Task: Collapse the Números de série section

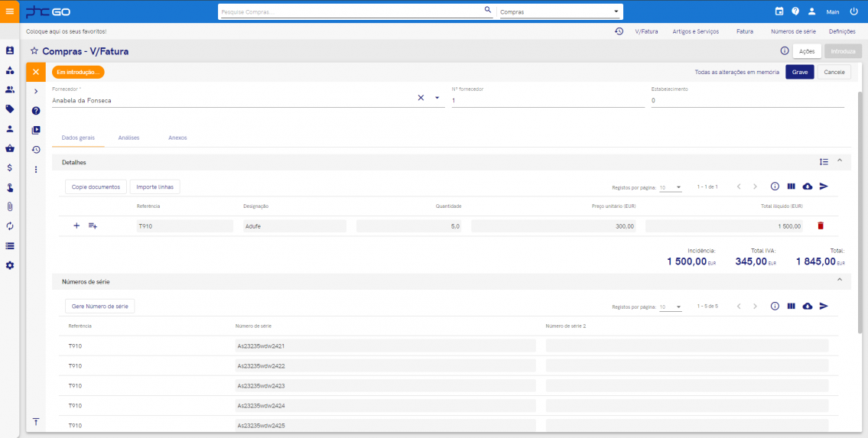Action: pyautogui.click(x=840, y=280)
